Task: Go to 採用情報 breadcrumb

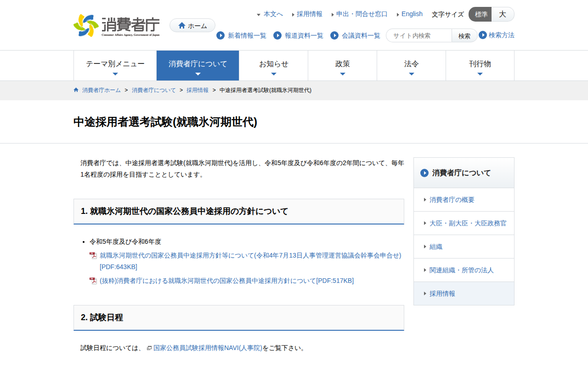Action: click(198, 90)
